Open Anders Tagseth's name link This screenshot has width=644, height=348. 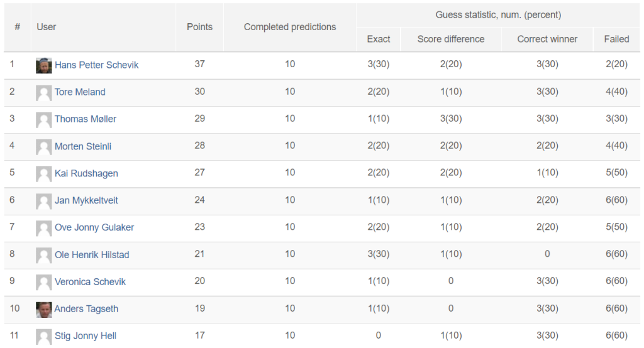(86, 309)
